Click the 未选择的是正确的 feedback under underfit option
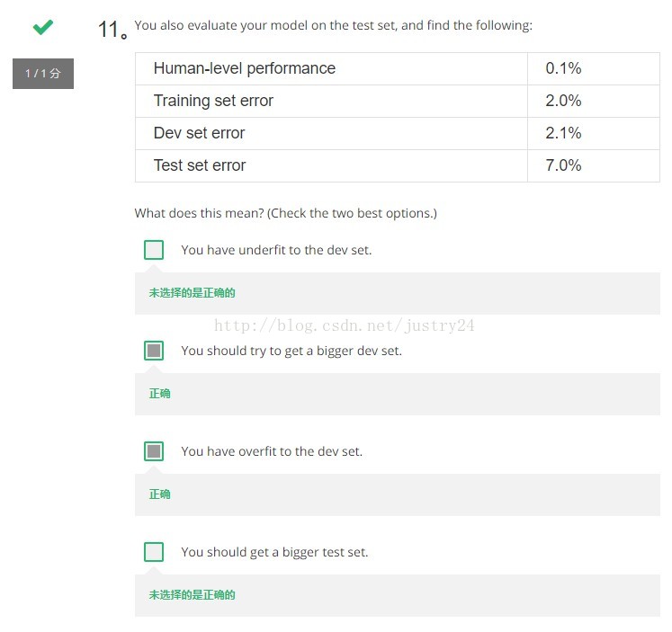Screen dimensions: 672x632 (192, 293)
